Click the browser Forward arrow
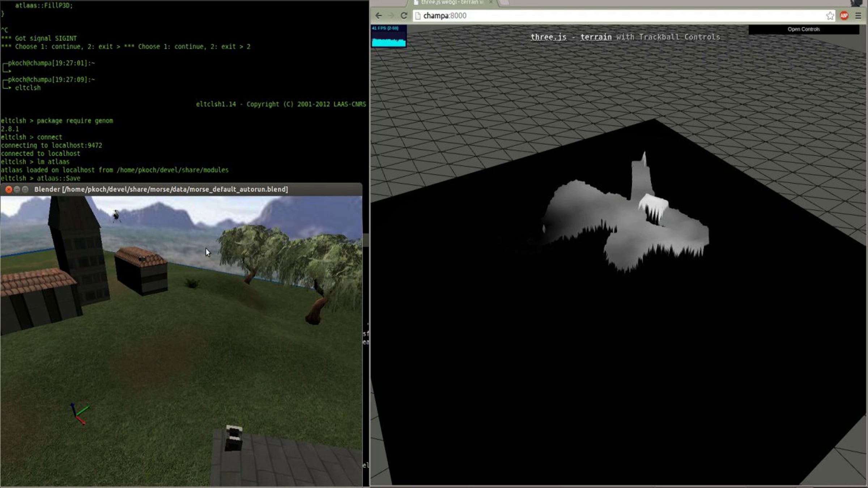Screen dimensions: 868x488 (391, 16)
